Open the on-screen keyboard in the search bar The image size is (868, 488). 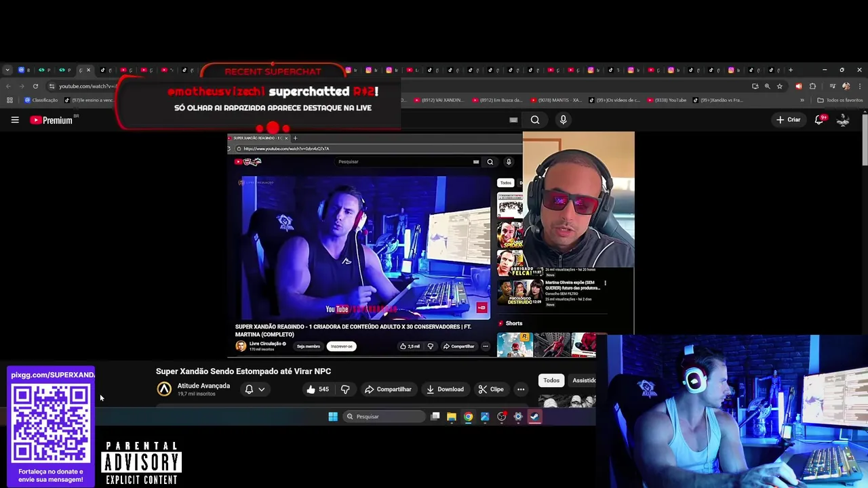(x=513, y=120)
